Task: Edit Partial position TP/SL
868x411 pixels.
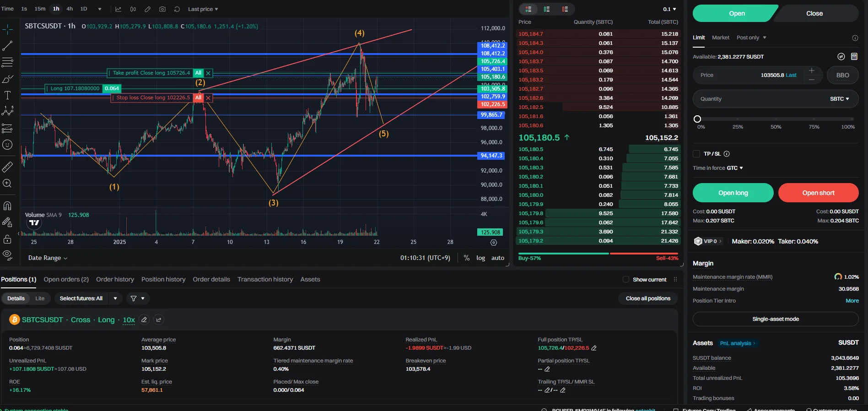Action: (x=547, y=369)
